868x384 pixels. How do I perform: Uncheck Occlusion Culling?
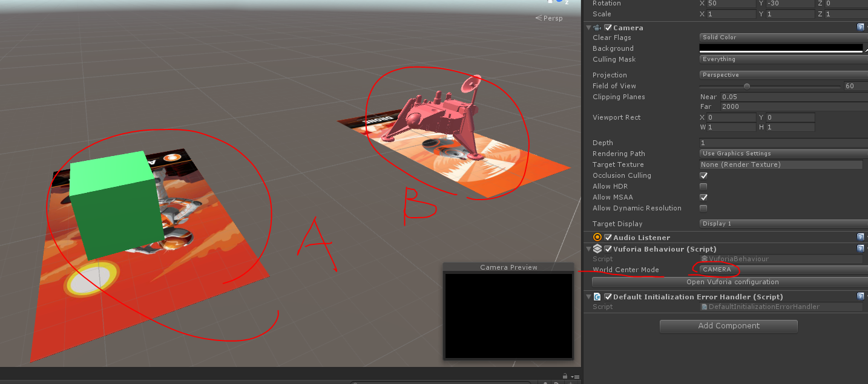click(703, 175)
